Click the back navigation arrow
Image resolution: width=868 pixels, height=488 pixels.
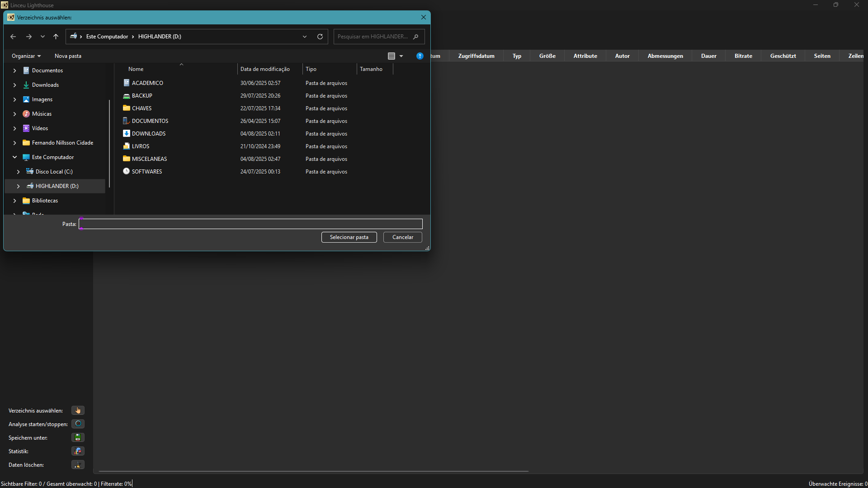tap(13, 37)
